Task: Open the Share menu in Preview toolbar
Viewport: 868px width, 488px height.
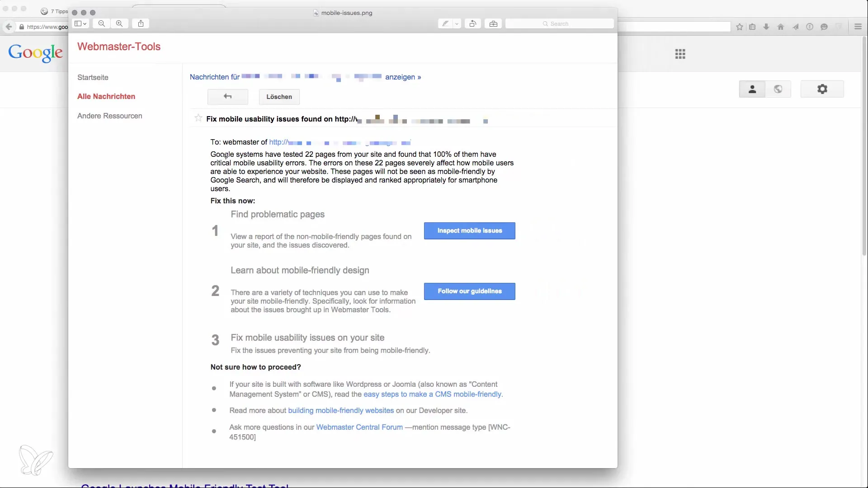Action: 141,23
